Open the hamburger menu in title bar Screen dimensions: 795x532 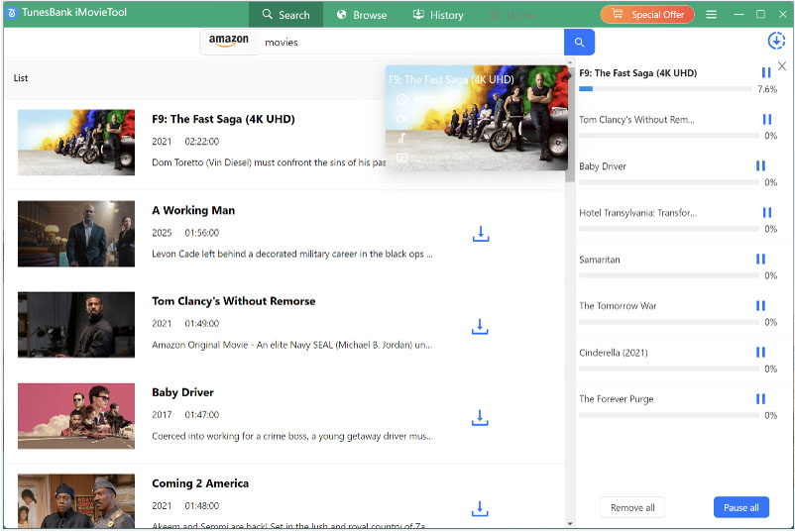point(711,15)
